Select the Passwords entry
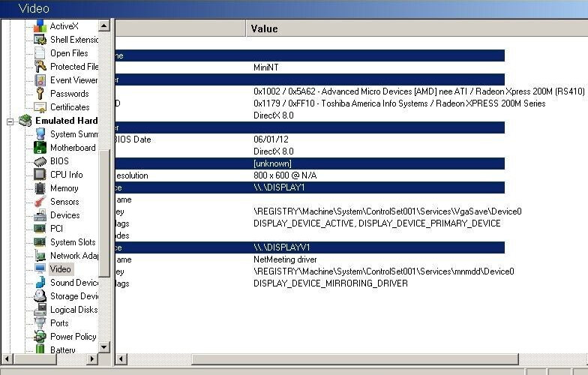The image size is (588, 375). pos(69,93)
